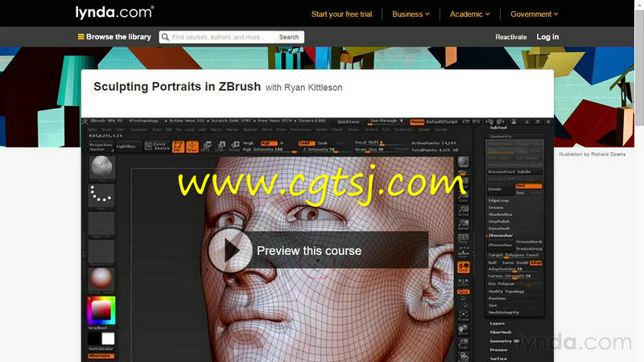Viewport: 644px width, 362px height.
Task: Expand the EdgeLoop section
Action: click(498, 200)
